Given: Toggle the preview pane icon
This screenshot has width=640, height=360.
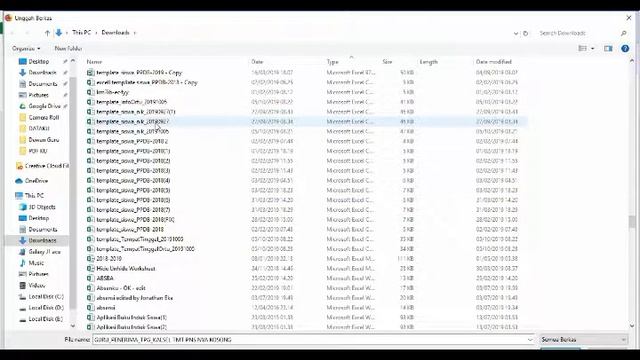Looking at the screenshot, I should point(608,49).
